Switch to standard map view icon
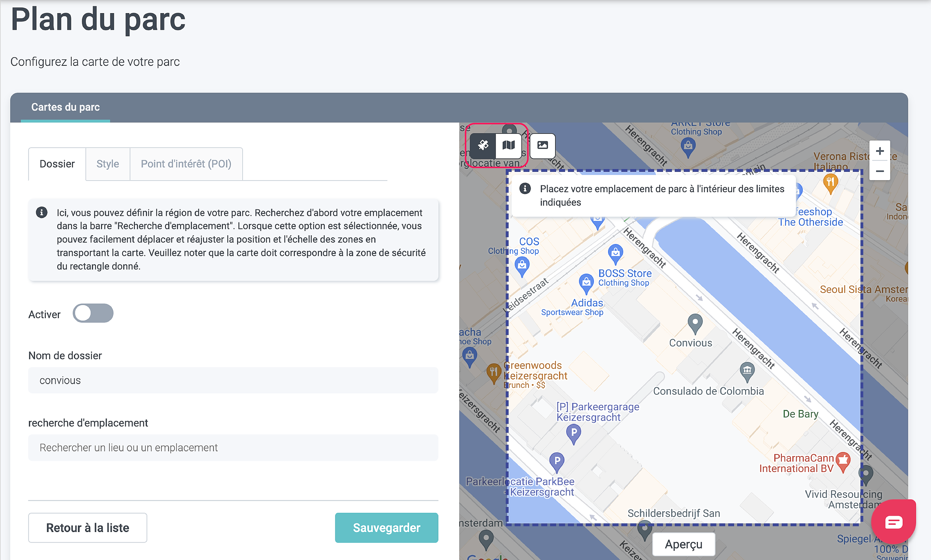The image size is (931, 560). [x=508, y=145]
